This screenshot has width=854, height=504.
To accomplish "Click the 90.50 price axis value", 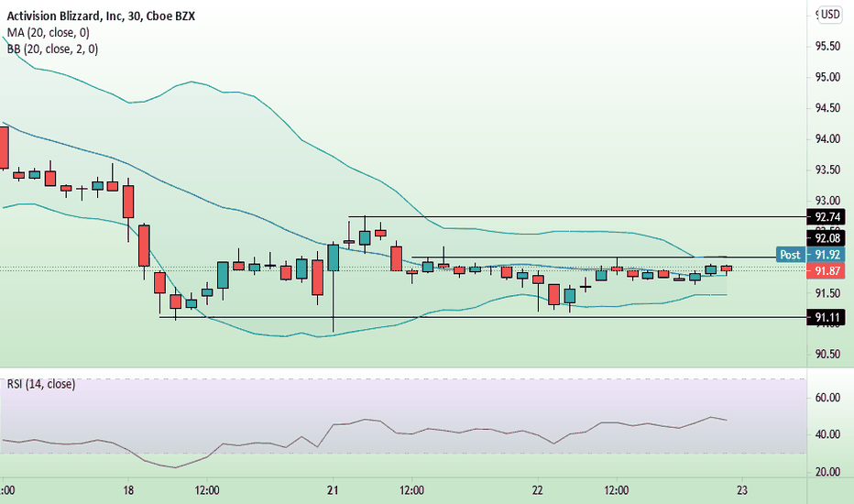I will coord(827,354).
